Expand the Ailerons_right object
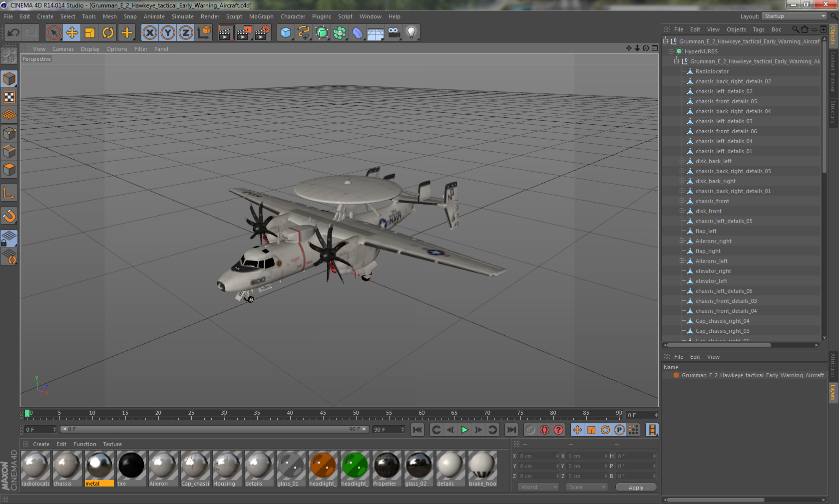839x504 pixels. point(682,241)
